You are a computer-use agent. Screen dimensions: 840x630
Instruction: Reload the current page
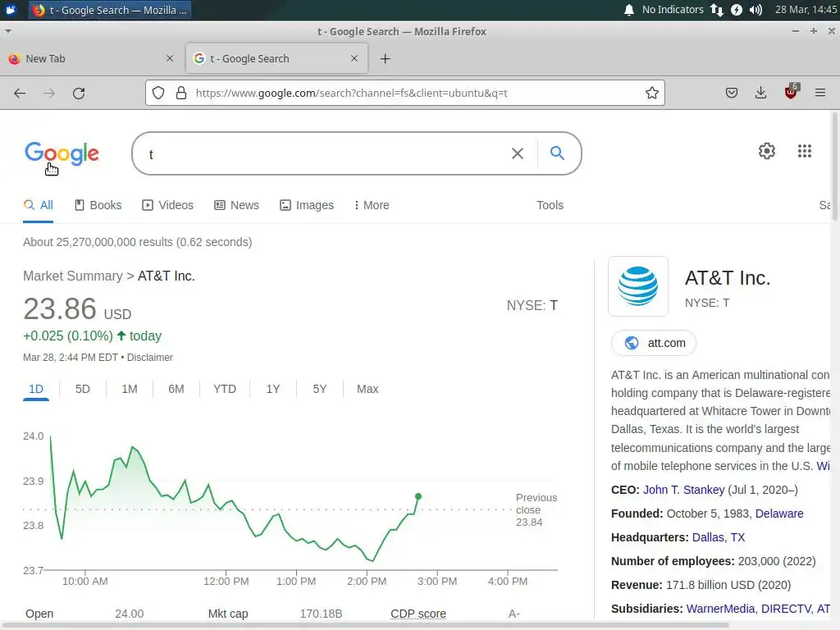[x=79, y=94]
